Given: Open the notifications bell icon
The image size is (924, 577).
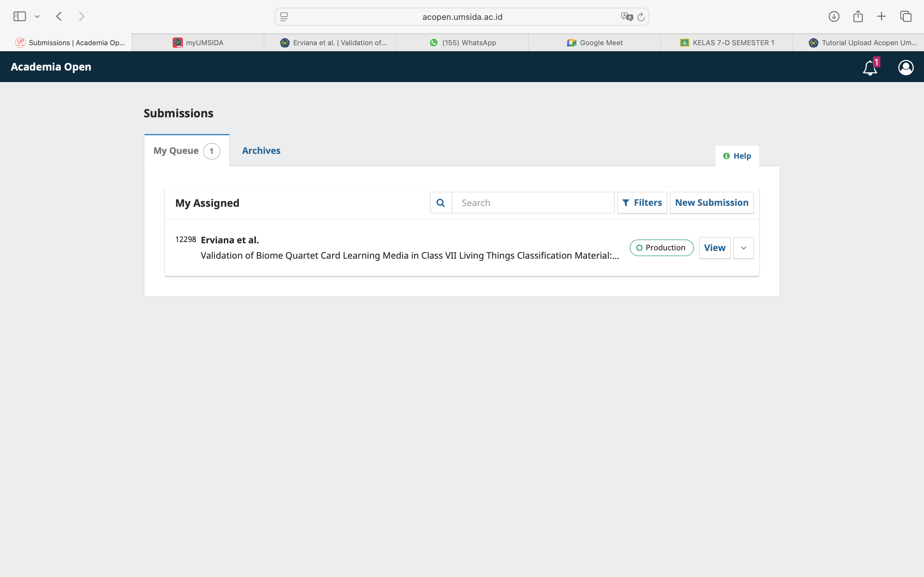Looking at the screenshot, I should 870,68.
